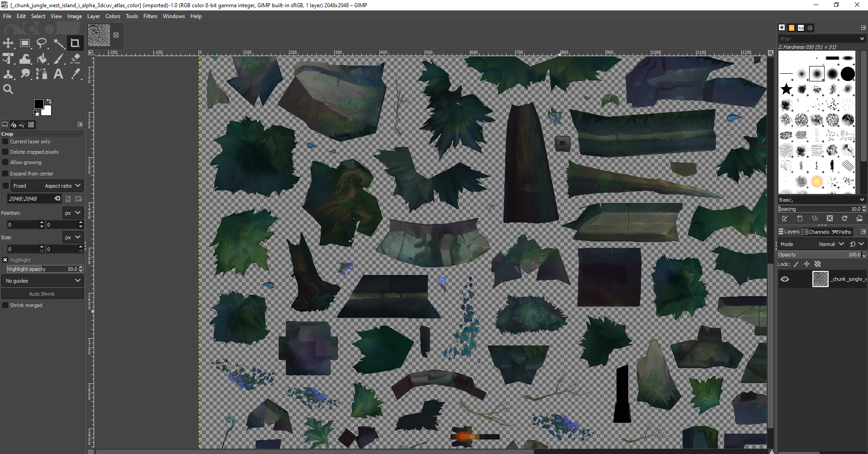Select the Rectangle Select tool
868x454 pixels.
[25, 43]
